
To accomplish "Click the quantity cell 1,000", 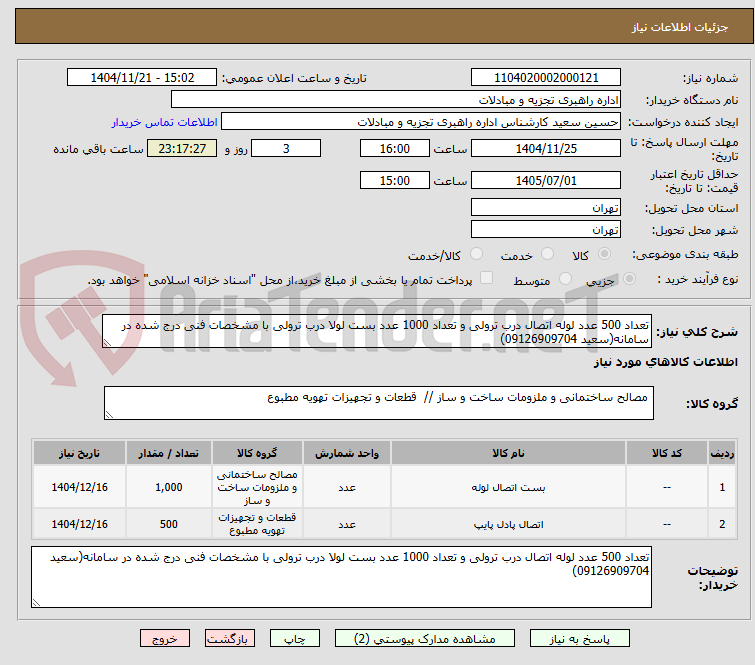I will [x=169, y=487].
